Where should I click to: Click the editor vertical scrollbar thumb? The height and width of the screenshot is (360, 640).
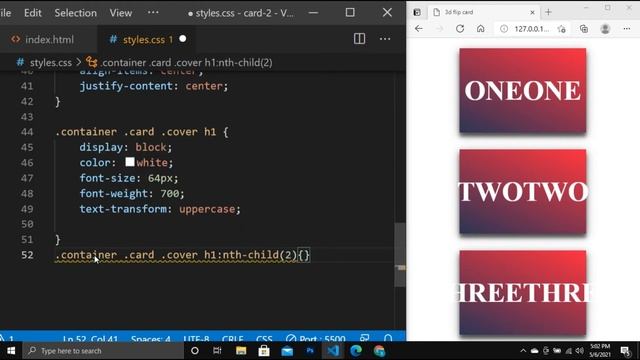point(400,255)
